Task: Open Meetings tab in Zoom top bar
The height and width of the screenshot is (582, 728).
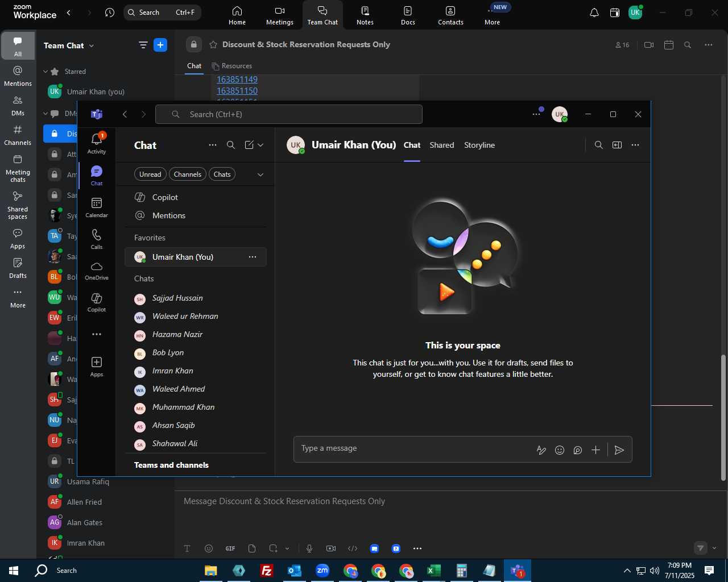Action: 280,15
